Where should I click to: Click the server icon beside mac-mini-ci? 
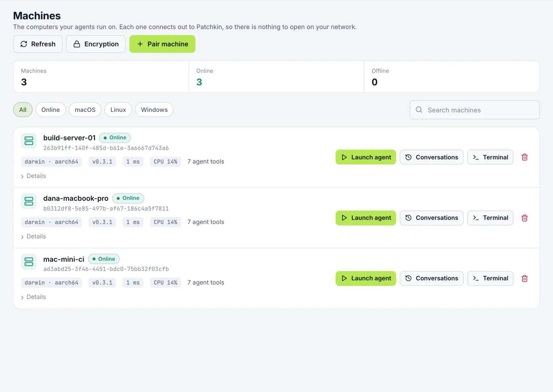click(29, 262)
